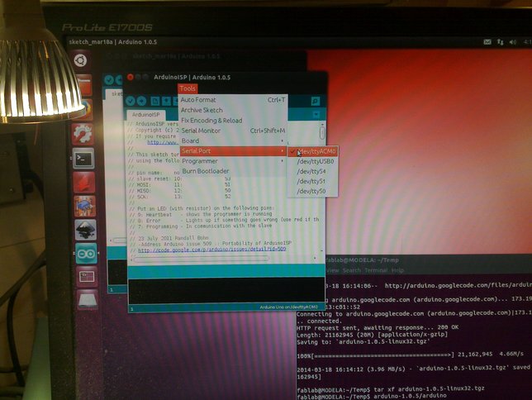
Task: Select Burn Bootloader menu item
Action: (x=233, y=171)
